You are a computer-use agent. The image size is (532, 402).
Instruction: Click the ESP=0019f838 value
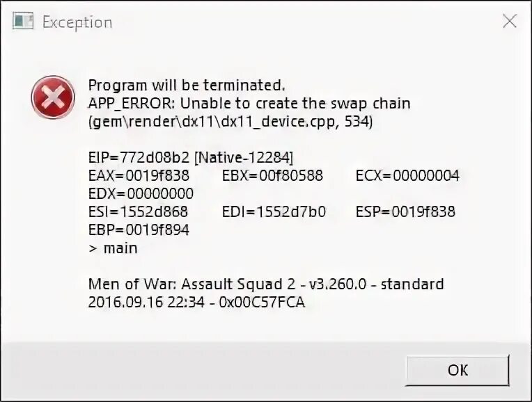(x=405, y=211)
